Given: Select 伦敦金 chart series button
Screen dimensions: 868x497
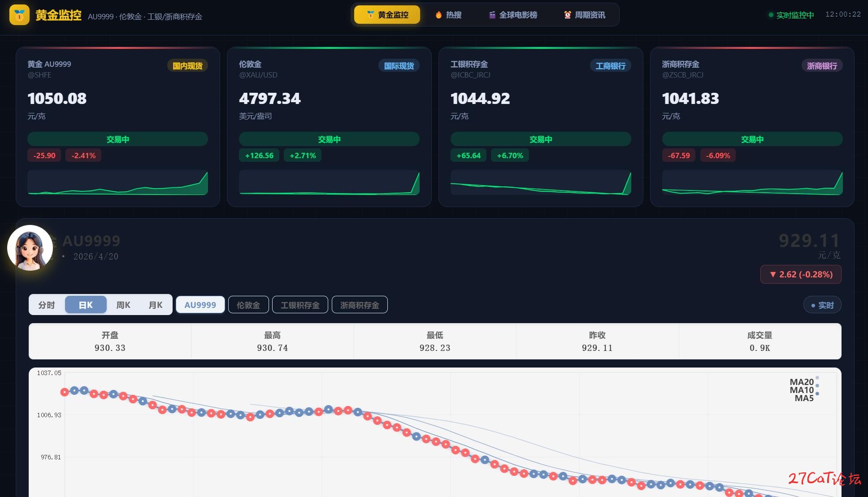Looking at the screenshot, I should [248, 305].
